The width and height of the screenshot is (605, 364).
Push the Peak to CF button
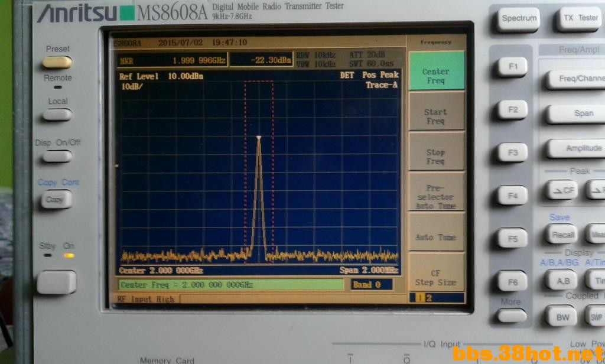pyautogui.click(x=562, y=190)
